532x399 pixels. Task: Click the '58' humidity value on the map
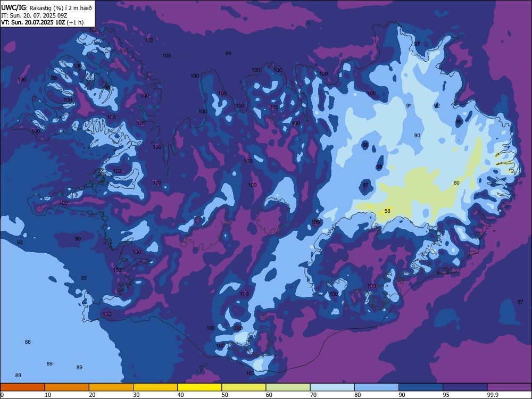click(387, 211)
